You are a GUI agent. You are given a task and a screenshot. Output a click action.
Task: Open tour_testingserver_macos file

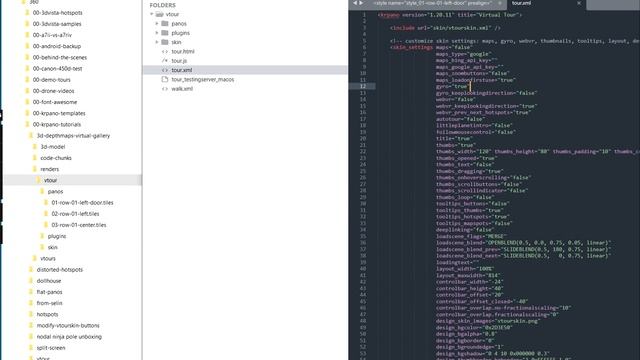coord(203,80)
